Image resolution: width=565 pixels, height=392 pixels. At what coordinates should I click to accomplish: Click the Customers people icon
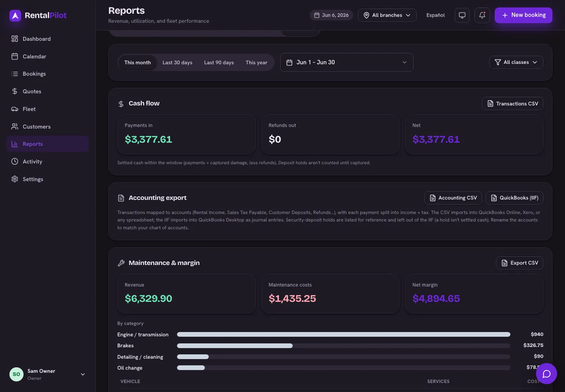[15, 127]
